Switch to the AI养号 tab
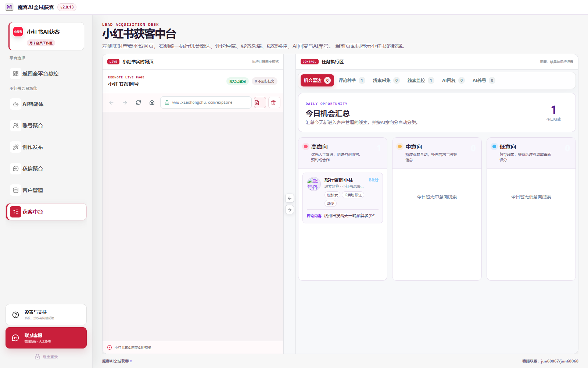The width and height of the screenshot is (588, 368). point(484,81)
